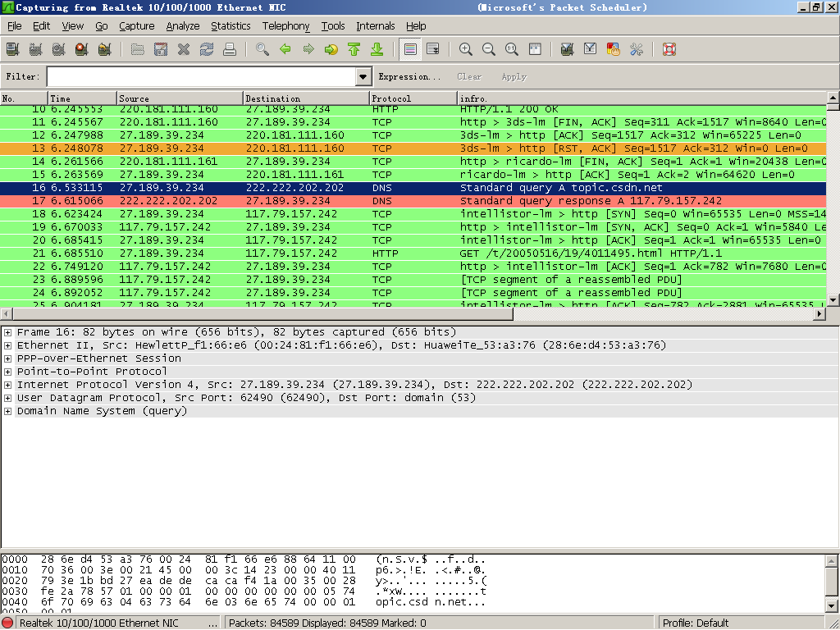Viewport: 840px width, 630px height.
Task: Focus the display Filter input field
Action: point(202,76)
